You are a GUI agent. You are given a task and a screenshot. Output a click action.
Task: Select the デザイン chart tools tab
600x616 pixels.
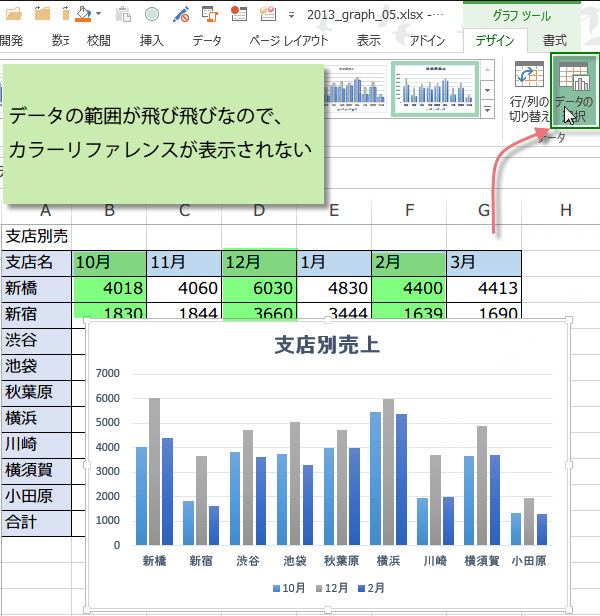tap(495, 40)
